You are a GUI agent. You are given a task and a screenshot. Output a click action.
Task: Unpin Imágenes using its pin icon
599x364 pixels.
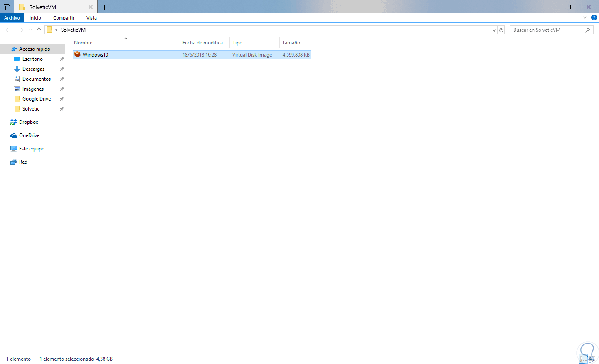point(62,89)
